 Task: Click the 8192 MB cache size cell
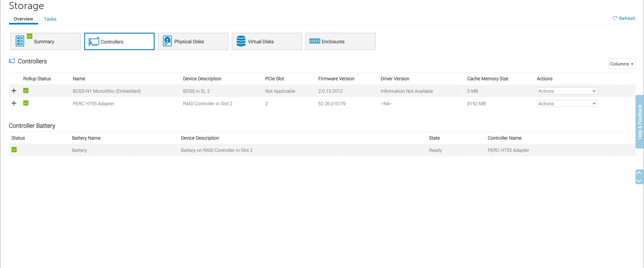click(476, 104)
